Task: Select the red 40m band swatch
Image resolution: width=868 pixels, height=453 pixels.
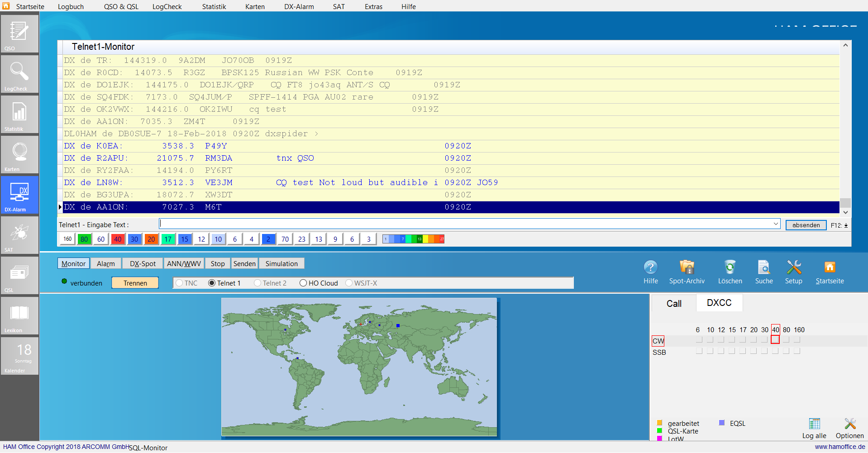Action: [118, 239]
